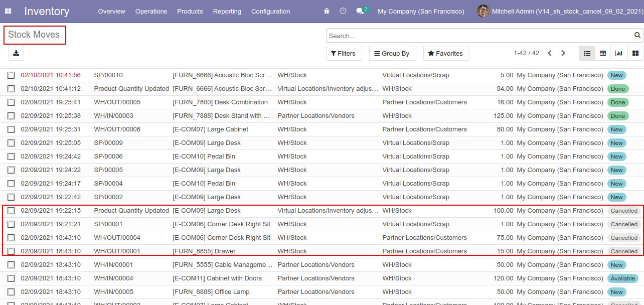This screenshot has height=305, width=644.
Task: Open the Reporting menu
Action: point(227,11)
